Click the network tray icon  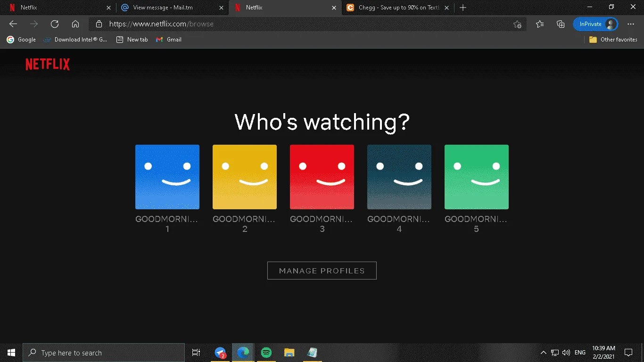[x=555, y=353]
